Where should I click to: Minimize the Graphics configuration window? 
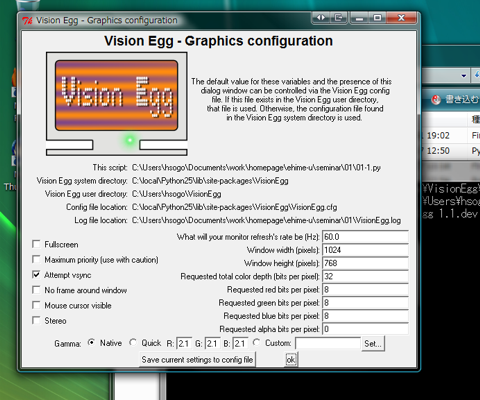click(359, 18)
